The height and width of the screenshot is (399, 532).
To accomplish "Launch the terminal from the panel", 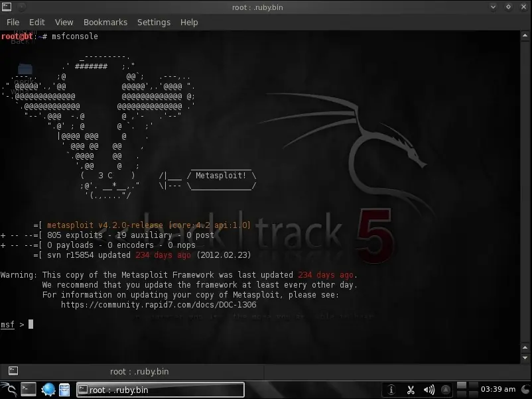I will [x=29, y=390].
